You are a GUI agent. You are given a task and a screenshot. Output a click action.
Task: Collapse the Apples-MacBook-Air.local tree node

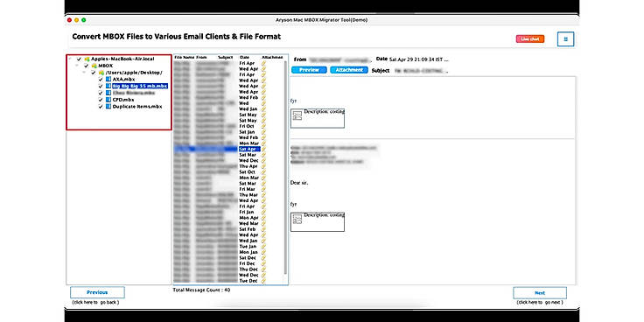(70, 59)
